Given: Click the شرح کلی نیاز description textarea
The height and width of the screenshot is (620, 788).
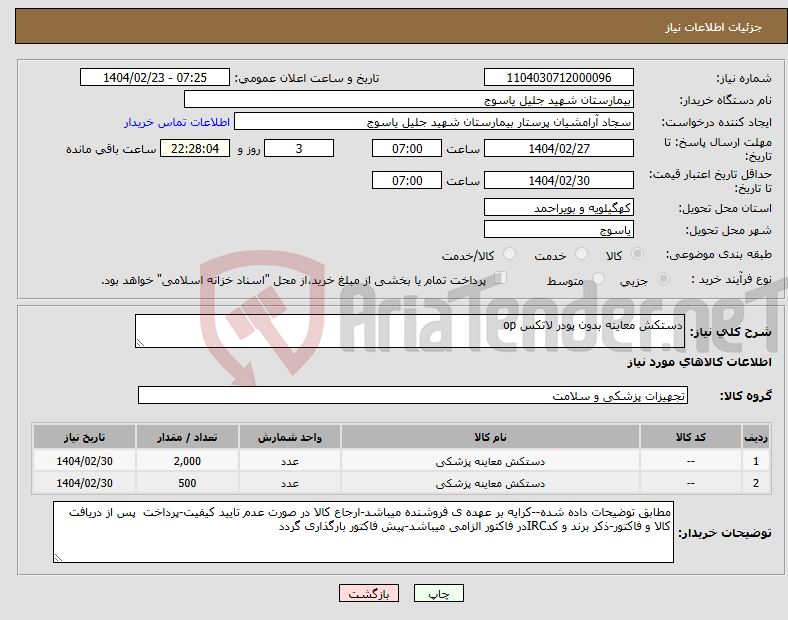Looking at the screenshot, I should tap(410, 331).
